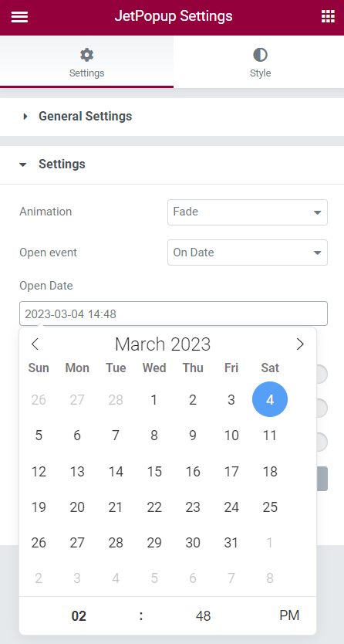Open the widgets grid icon
The width and height of the screenshot is (344, 644).
(328, 17)
